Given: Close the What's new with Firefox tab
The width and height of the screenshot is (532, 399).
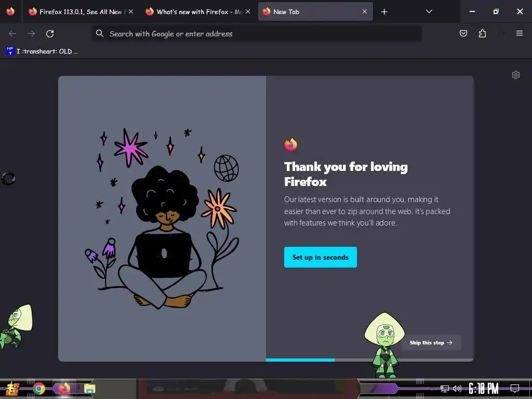Looking at the screenshot, I should tap(248, 11).
